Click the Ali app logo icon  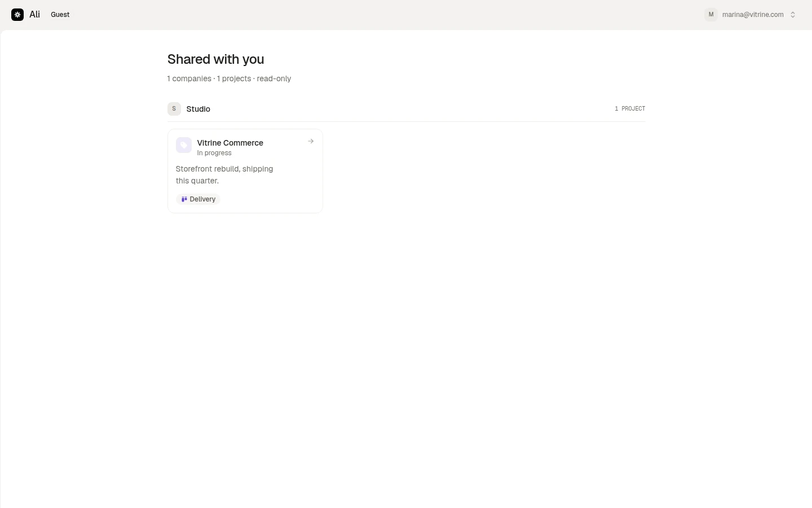(17, 15)
